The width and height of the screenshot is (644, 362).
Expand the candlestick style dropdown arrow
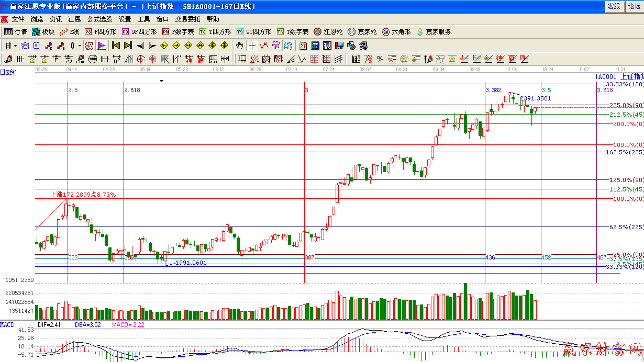coord(80,46)
